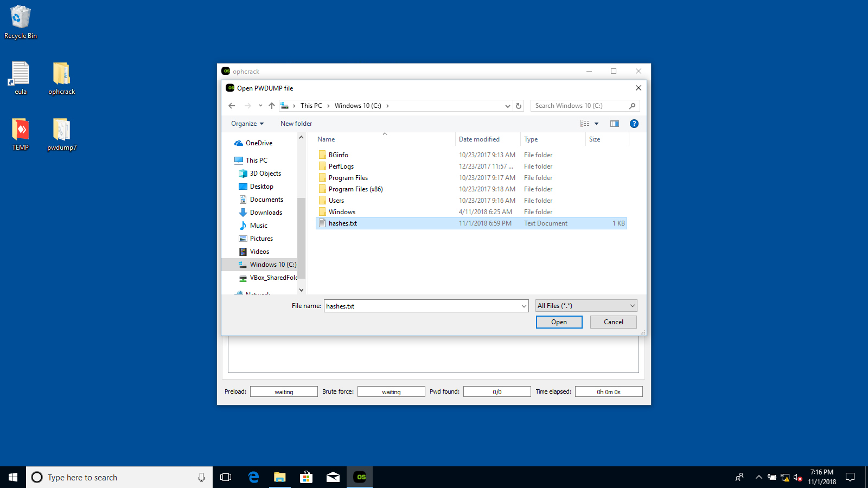Select the Users folder row

[x=471, y=201]
